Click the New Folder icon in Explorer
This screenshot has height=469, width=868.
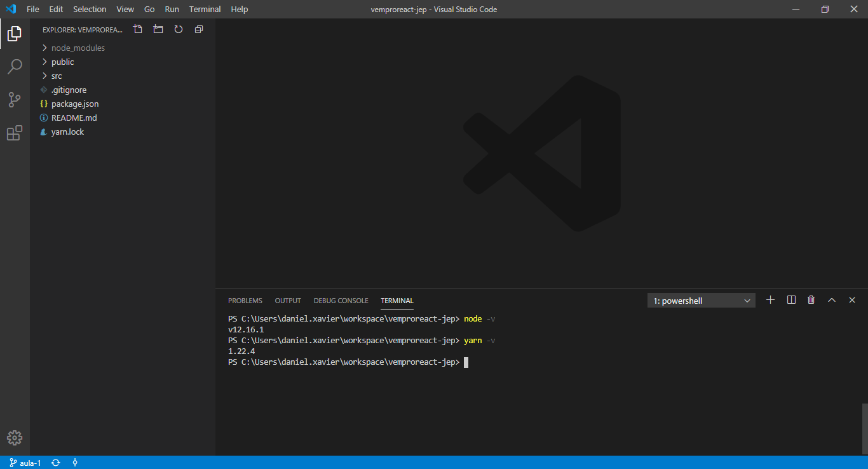(158, 29)
